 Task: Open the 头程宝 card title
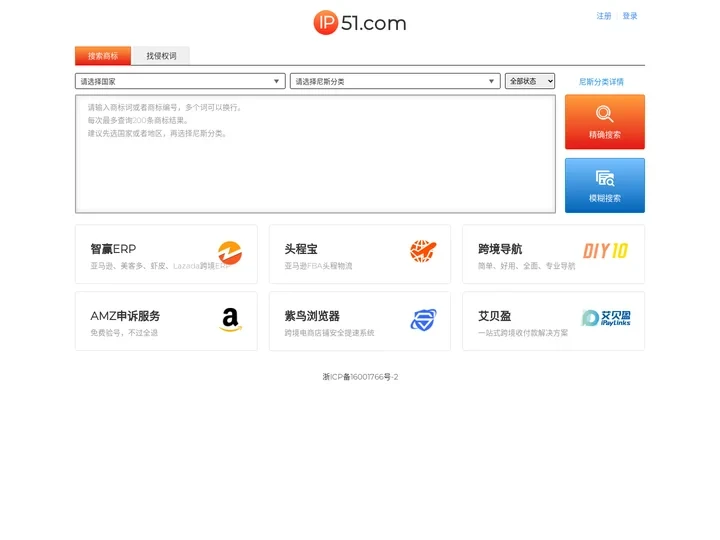pyautogui.click(x=301, y=249)
